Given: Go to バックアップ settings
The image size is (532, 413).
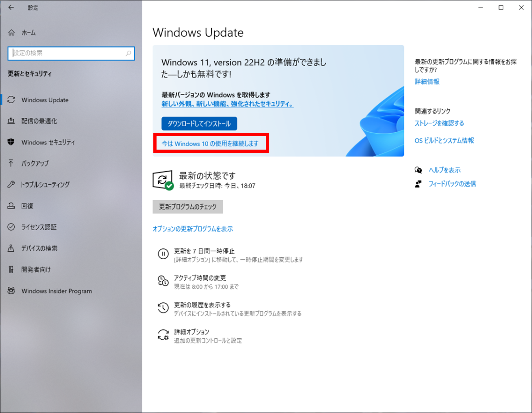Looking at the screenshot, I should pos(35,163).
